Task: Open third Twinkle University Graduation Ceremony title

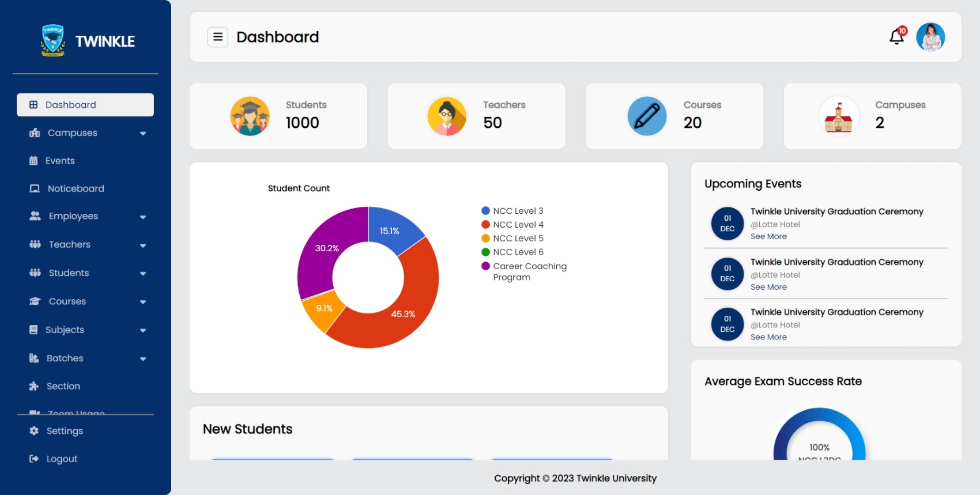Action: tap(837, 312)
